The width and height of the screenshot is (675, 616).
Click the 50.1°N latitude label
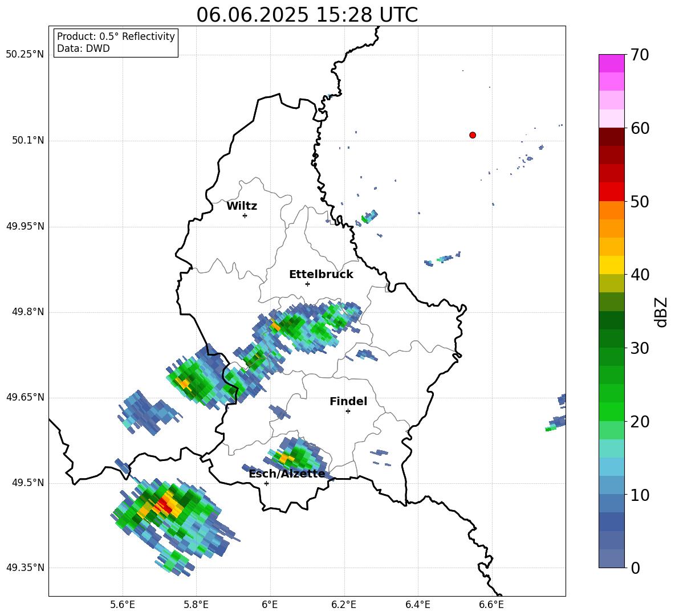pyautogui.click(x=28, y=141)
